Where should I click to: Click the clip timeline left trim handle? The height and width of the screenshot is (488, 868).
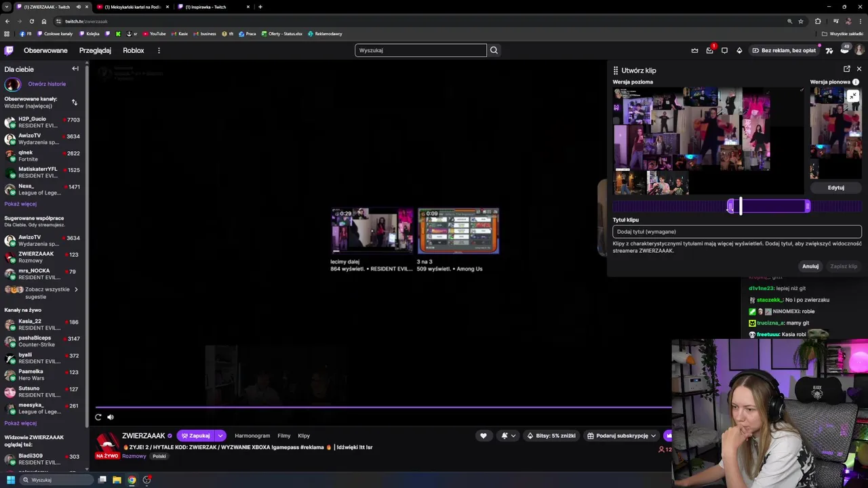click(x=730, y=206)
